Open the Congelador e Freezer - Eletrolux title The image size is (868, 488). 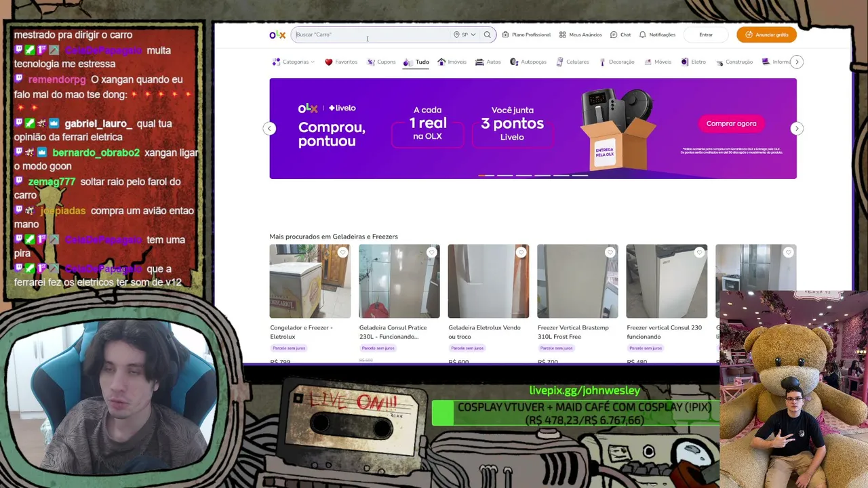[x=301, y=332]
